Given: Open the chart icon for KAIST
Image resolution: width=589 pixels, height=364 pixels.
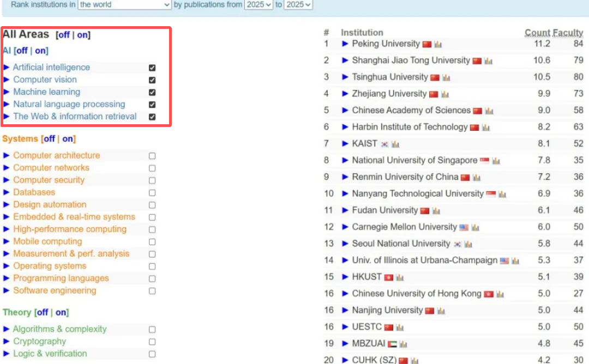Looking at the screenshot, I should point(395,144).
